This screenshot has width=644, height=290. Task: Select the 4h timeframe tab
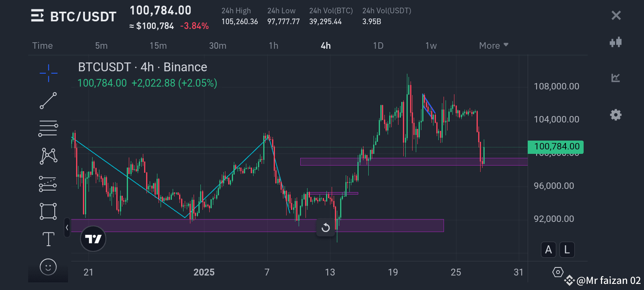(326, 46)
